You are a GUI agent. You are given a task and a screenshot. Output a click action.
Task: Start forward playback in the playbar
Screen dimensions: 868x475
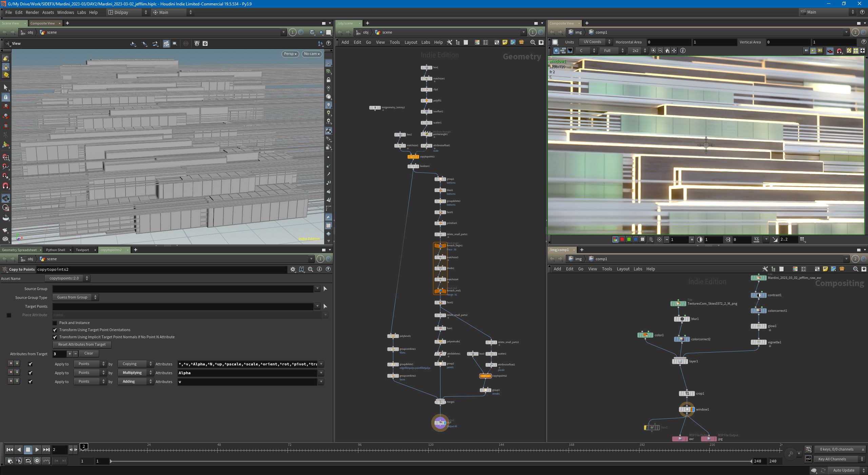(x=37, y=450)
